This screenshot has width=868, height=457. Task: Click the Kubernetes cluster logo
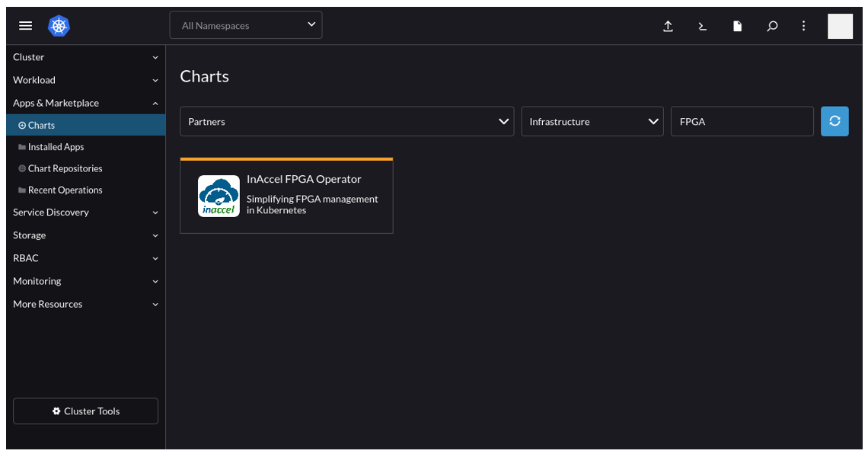[59, 26]
